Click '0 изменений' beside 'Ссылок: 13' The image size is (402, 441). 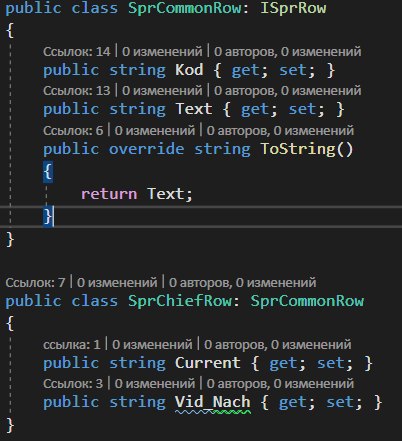(x=162, y=91)
